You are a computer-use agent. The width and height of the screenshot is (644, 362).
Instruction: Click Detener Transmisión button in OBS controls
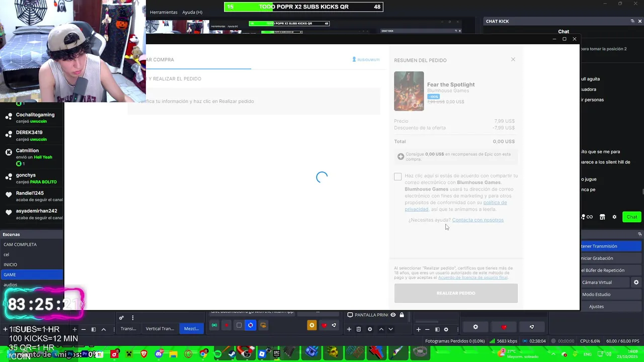[611, 246]
